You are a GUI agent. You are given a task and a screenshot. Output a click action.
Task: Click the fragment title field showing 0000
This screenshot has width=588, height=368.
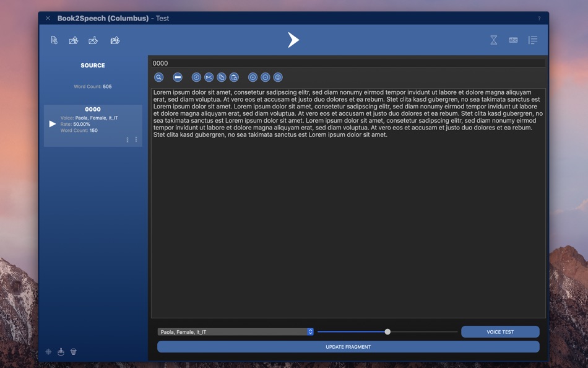tap(348, 63)
